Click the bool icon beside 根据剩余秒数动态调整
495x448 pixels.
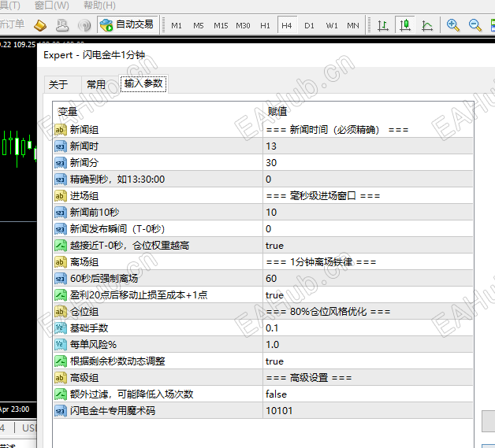[60, 361]
